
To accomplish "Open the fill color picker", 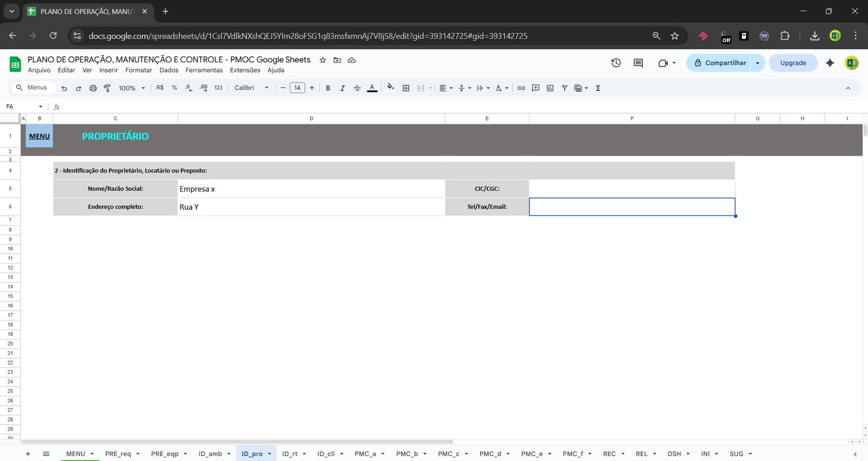I will (x=391, y=88).
